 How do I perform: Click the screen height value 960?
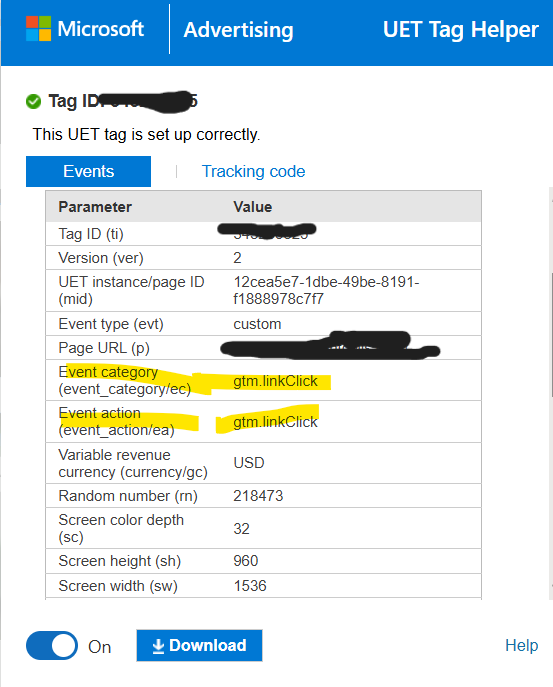[245, 561]
